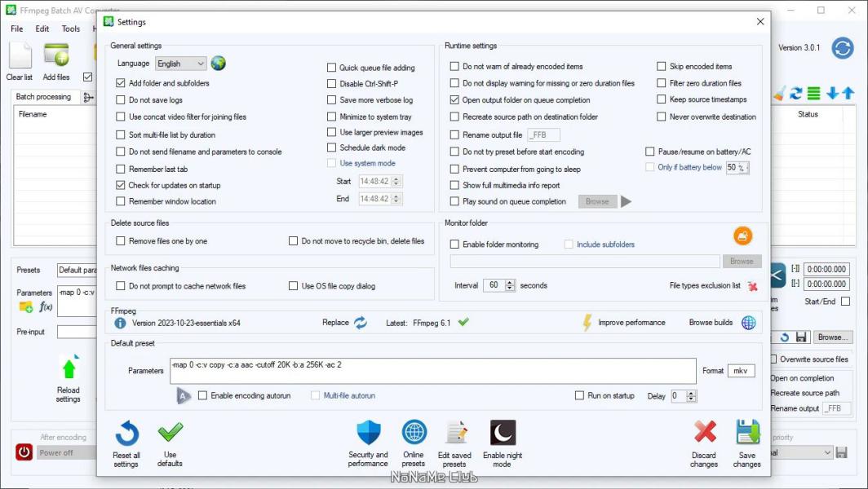Click the Start time spinner arrows
The height and width of the screenshot is (489, 868).
(x=396, y=182)
